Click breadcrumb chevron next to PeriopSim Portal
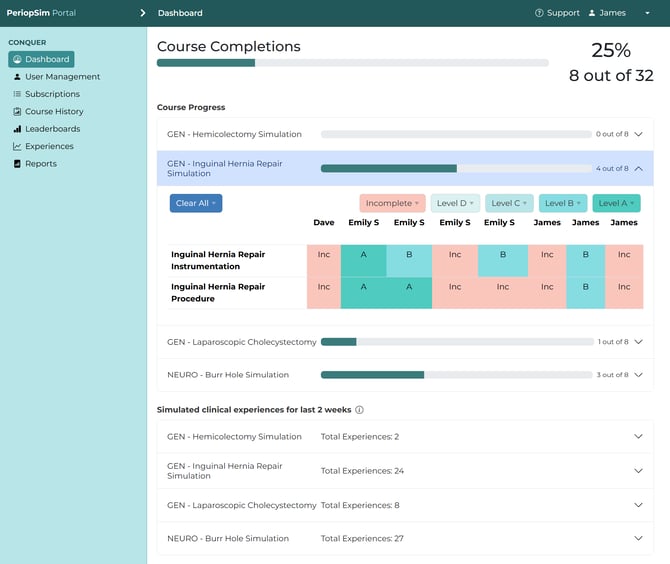This screenshot has height=564, width=670. [x=143, y=13]
